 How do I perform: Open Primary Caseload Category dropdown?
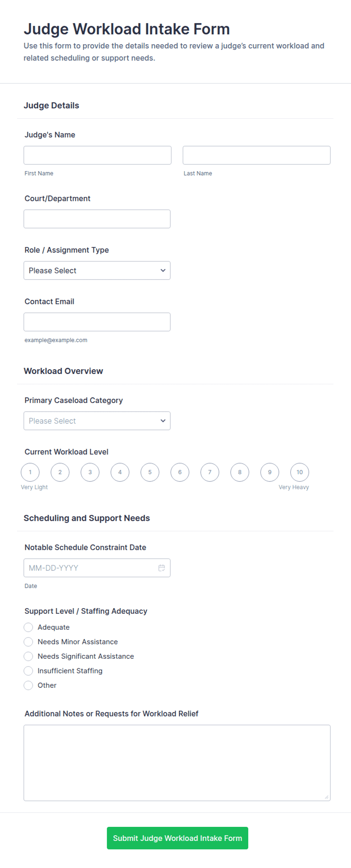pyautogui.click(x=97, y=421)
